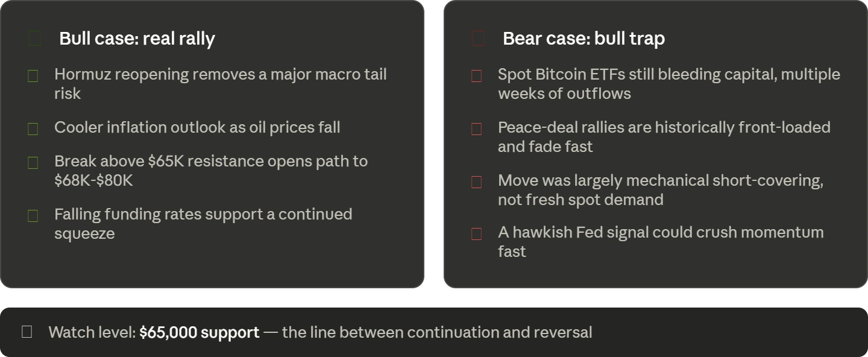Image resolution: width=868 pixels, height=357 pixels.
Task: Click red bullet beside mechanical short-covering
Action: (x=477, y=182)
